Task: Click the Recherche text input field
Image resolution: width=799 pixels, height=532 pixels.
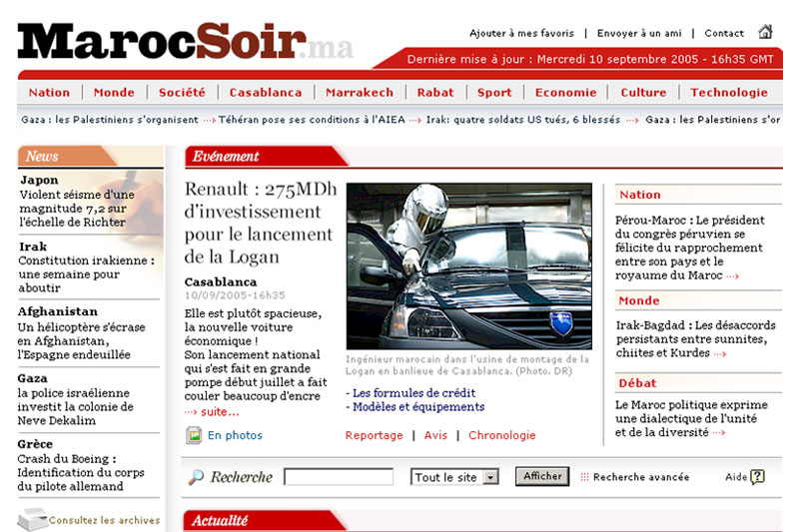Action: (339, 477)
